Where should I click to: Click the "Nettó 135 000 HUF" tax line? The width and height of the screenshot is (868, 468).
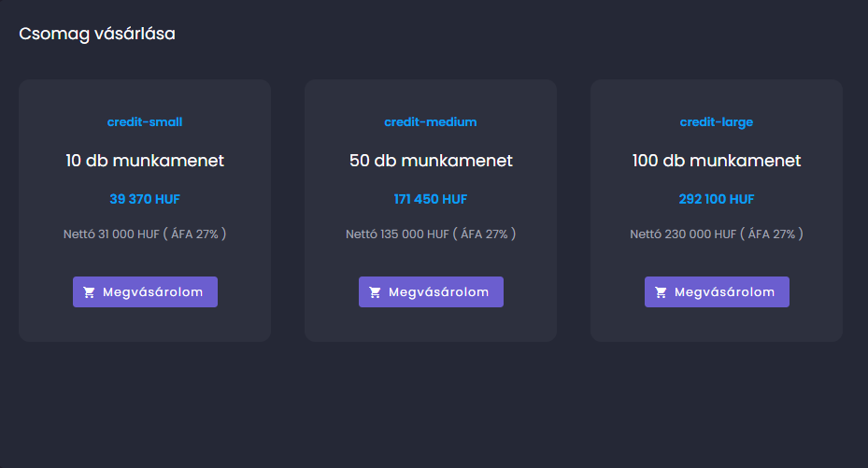tap(431, 234)
